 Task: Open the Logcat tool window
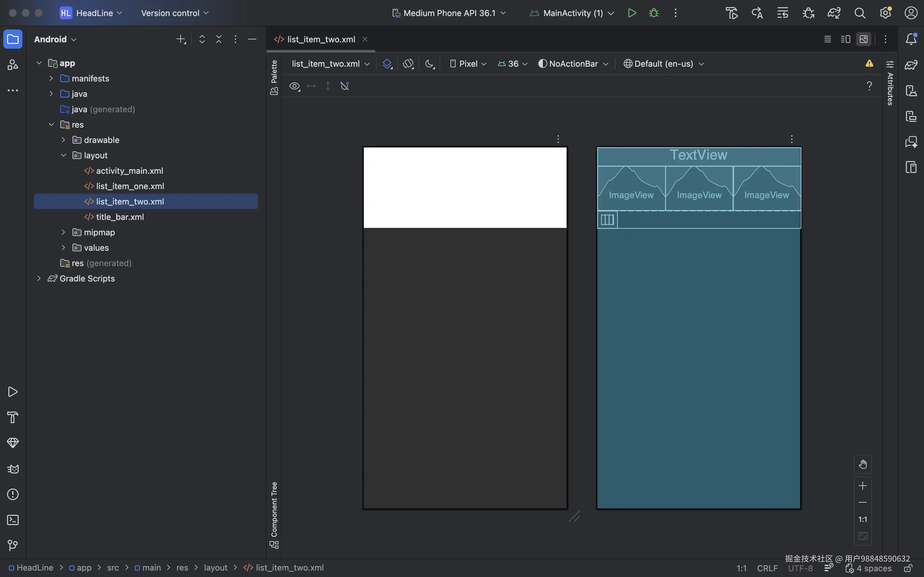click(x=13, y=469)
